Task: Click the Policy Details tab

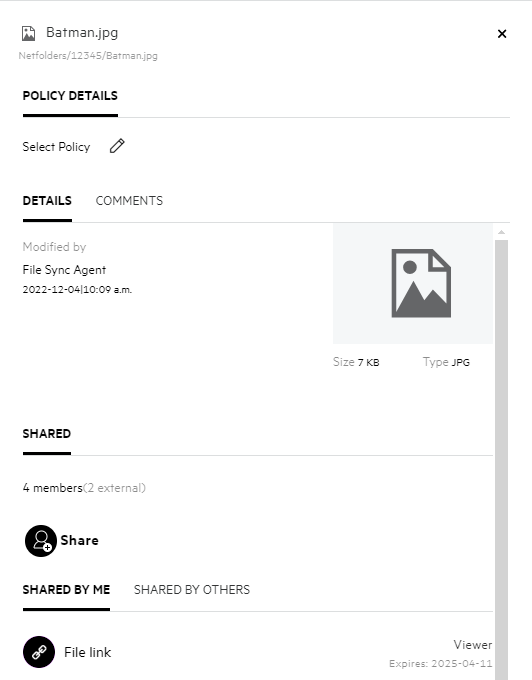Action: pyautogui.click(x=70, y=96)
